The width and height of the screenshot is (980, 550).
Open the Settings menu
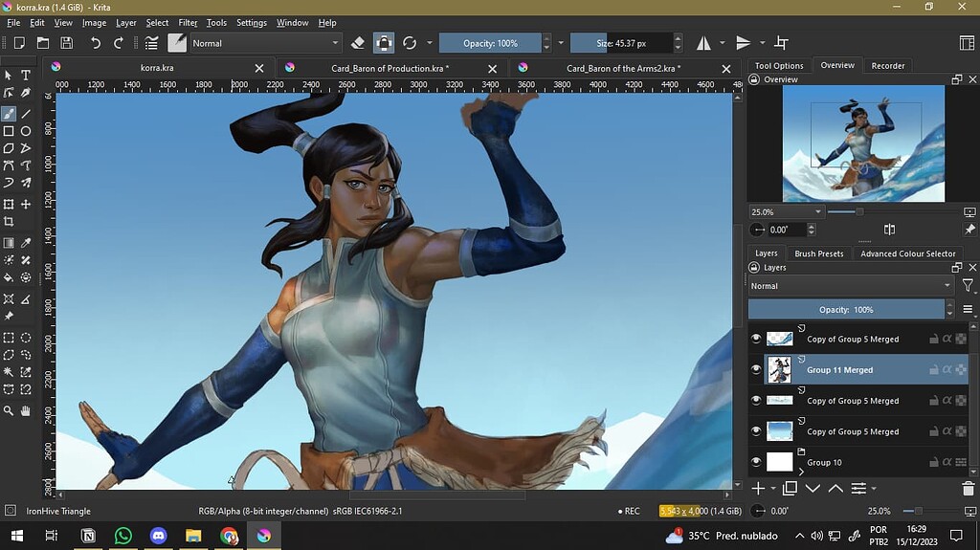[x=252, y=23]
